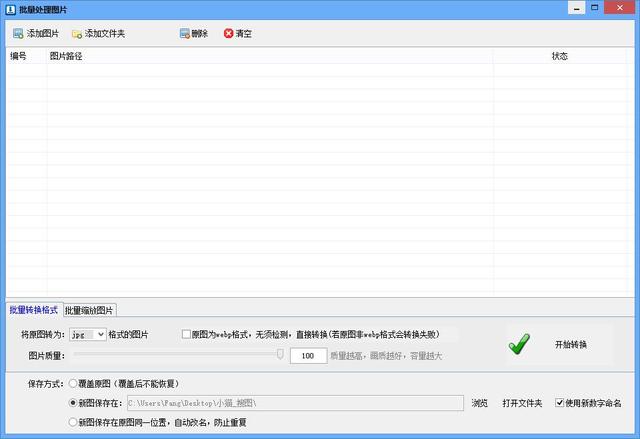The width and height of the screenshot is (640, 439).
Task: Close the 批量处理图片 window
Action: pos(620,8)
